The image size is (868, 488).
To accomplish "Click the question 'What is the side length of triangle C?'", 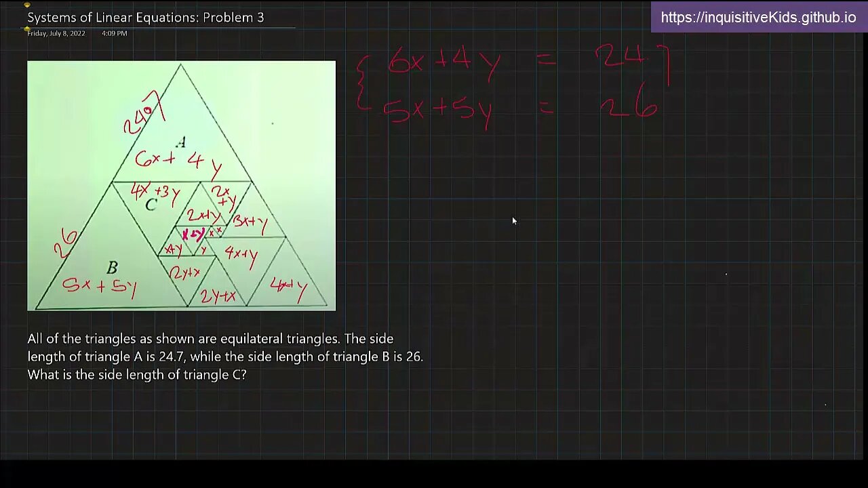I will [x=137, y=374].
